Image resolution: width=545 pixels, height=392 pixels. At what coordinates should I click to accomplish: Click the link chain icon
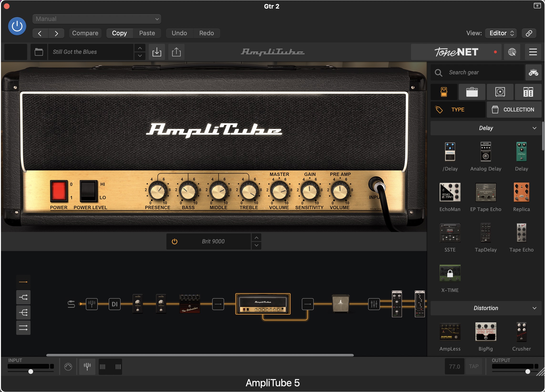[x=529, y=33]
